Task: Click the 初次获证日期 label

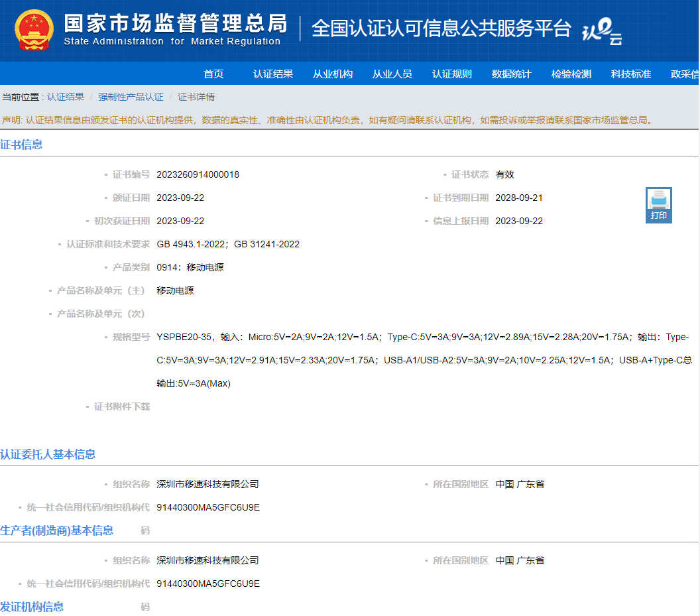Action: tap(122, 221)
